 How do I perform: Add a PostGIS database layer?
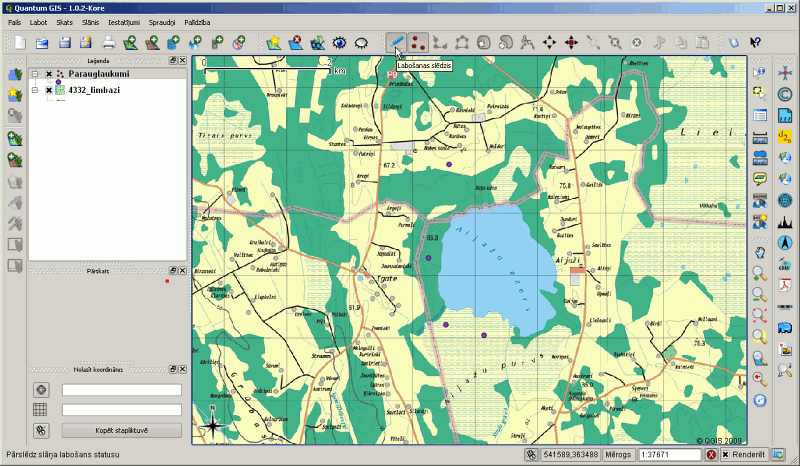(173, 42)
